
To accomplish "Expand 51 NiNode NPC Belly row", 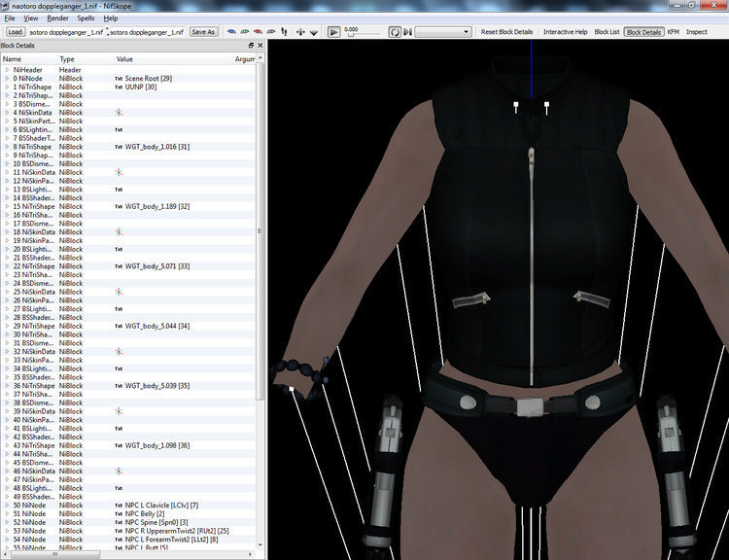I will 7,513.
